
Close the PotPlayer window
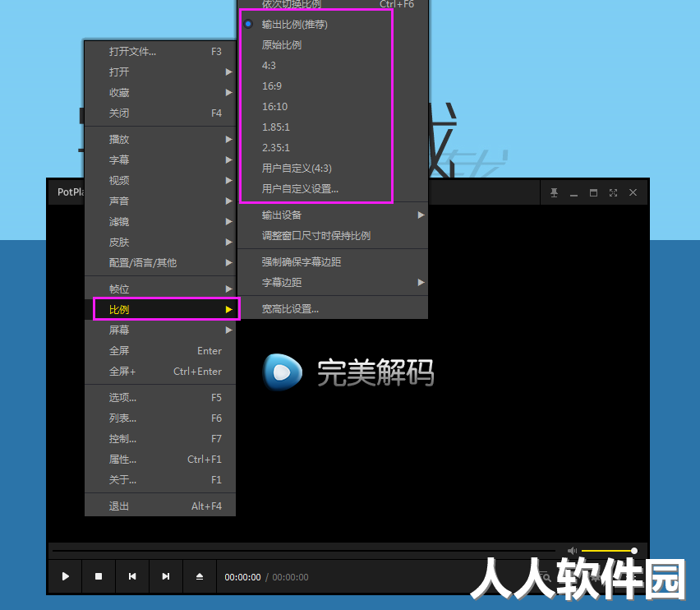click(x=633, y=192)
